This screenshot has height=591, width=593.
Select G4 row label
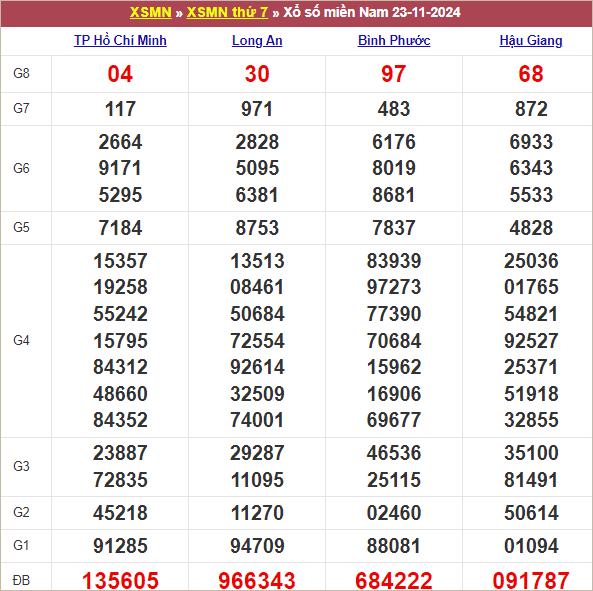click(x=21, y=340)
